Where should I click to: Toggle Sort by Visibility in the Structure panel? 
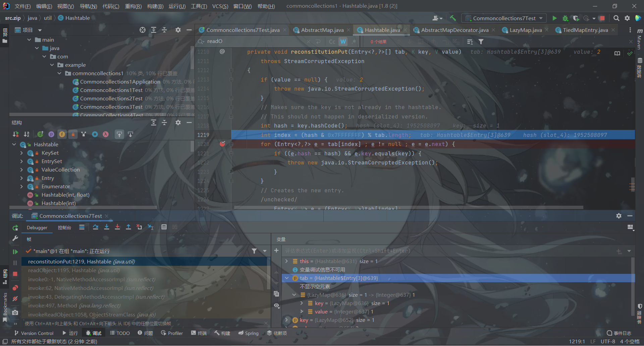click(x=15, y=134)
